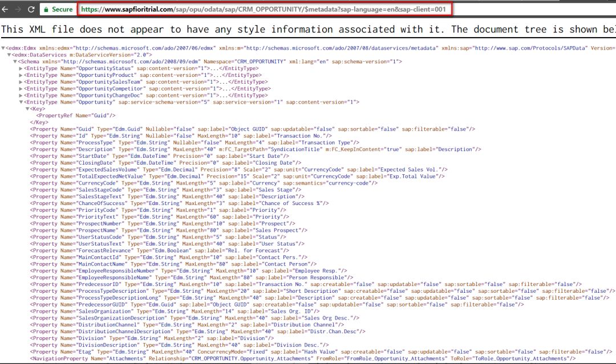Select the Property Name="SalesStageText" line
616x364 pixels.
tap(167, 197)
